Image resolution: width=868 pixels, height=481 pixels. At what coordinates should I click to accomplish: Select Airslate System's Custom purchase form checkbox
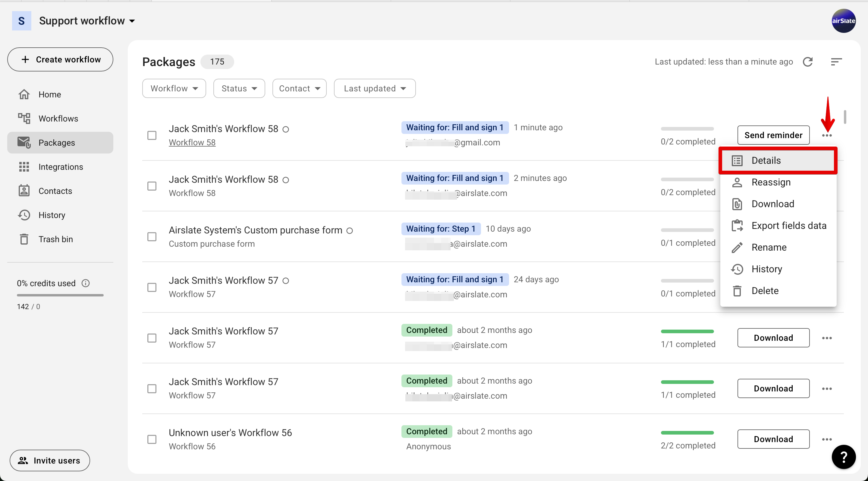point(152,237)
